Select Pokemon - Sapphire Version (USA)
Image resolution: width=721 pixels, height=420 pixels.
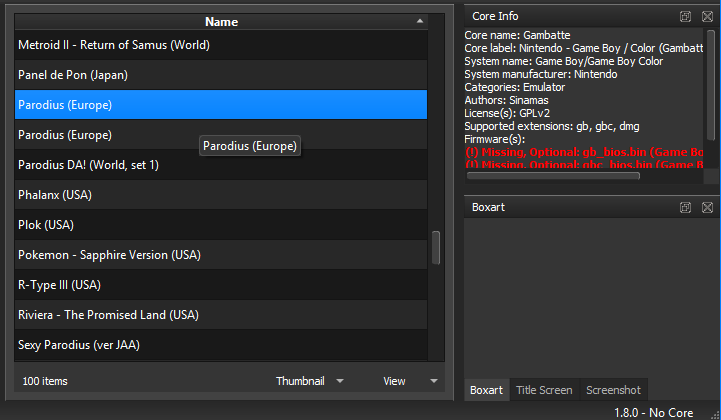(109, 255)
